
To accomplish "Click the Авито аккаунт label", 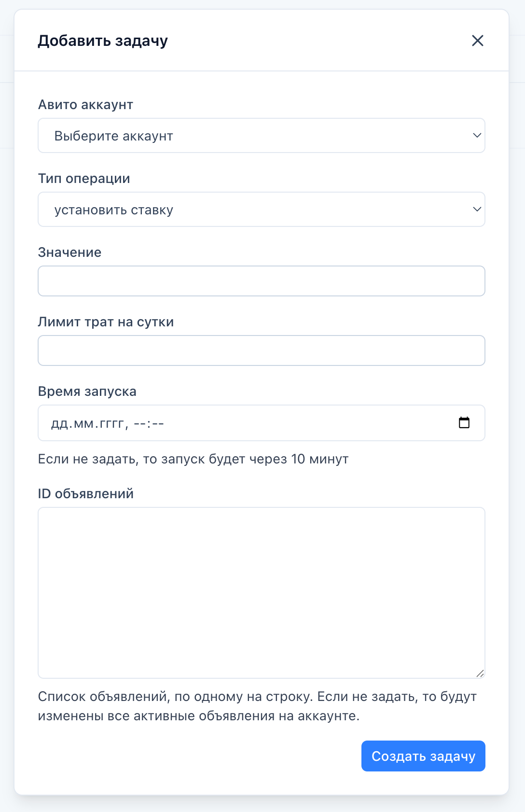I will click(x=85, y=105).
